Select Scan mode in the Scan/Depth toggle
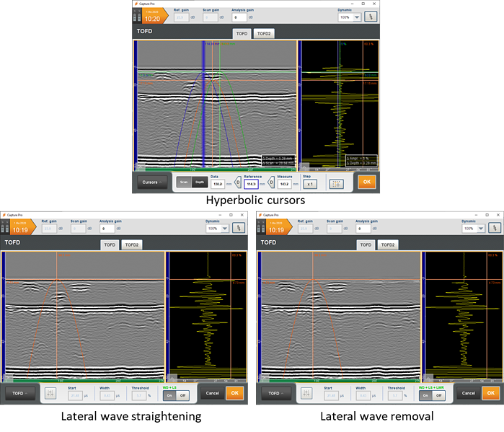The height and width of the screenshot is (432, 504). click(x=184, y=182)
